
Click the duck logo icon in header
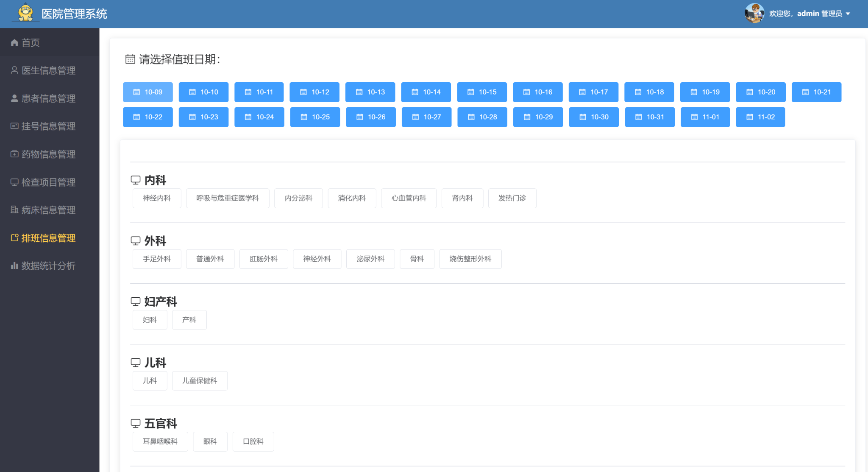[26, 13]
